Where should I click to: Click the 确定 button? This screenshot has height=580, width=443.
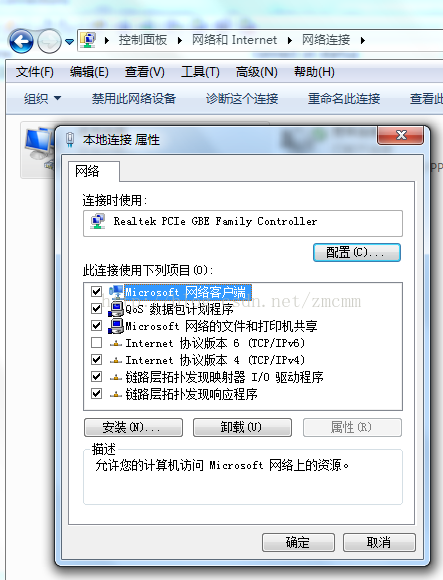(x=298, y=542)
